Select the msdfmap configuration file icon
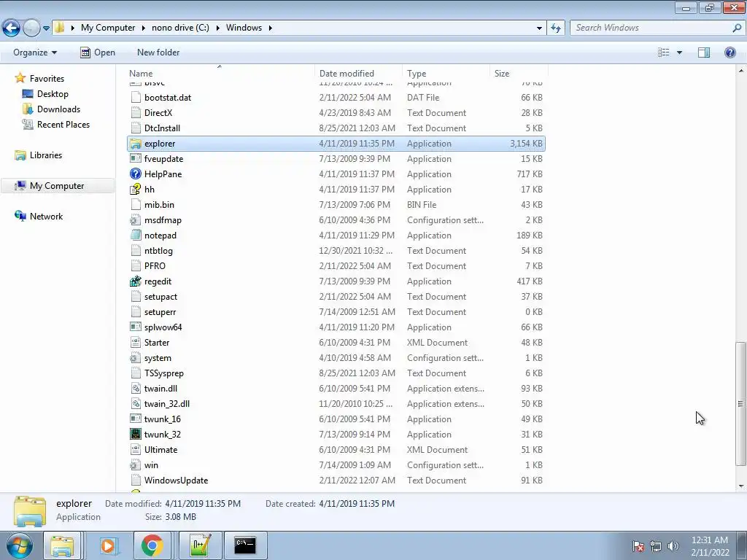Viewport: 747px width, 560px height. click(x=136, y=220)
